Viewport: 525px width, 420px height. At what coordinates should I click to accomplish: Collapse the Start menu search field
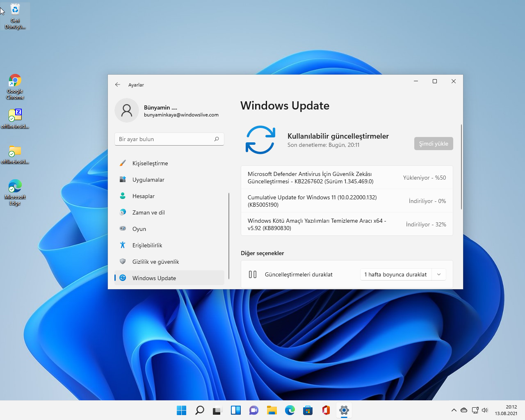[x=199, y=410]
